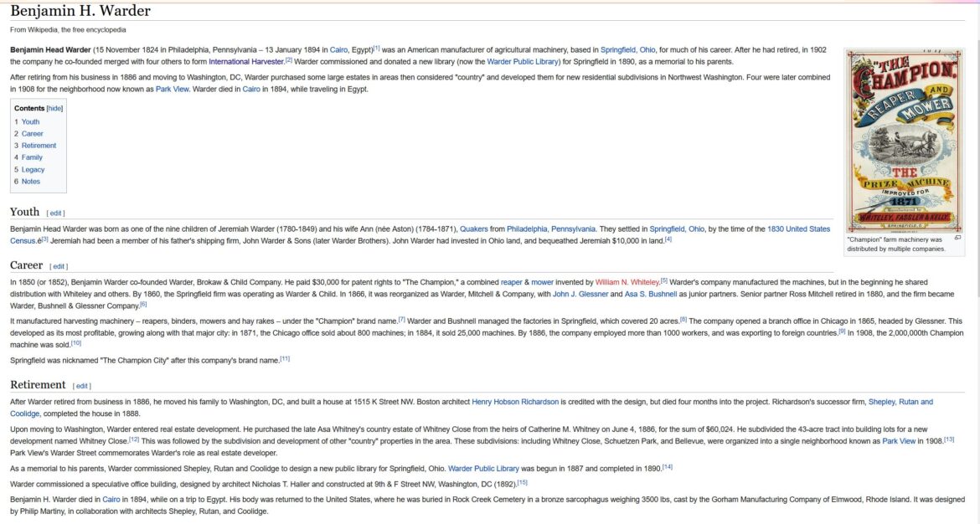
Task: Open the Cairo link after 'Warder died in'
Action: click(x=251, y=90)
